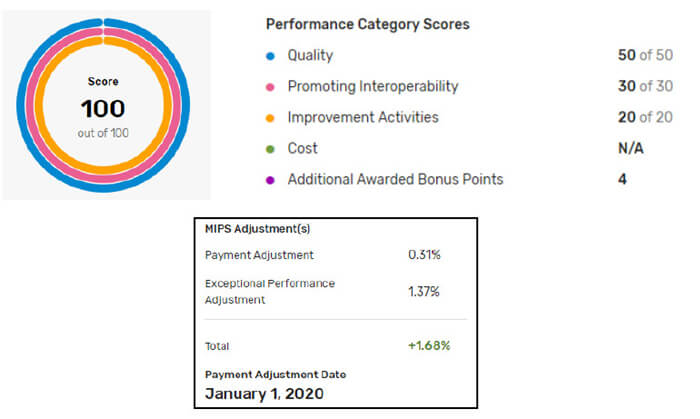Select the purple Bonus Points dot
Screen dimensions: 700x419
click(x=271, y=180)
